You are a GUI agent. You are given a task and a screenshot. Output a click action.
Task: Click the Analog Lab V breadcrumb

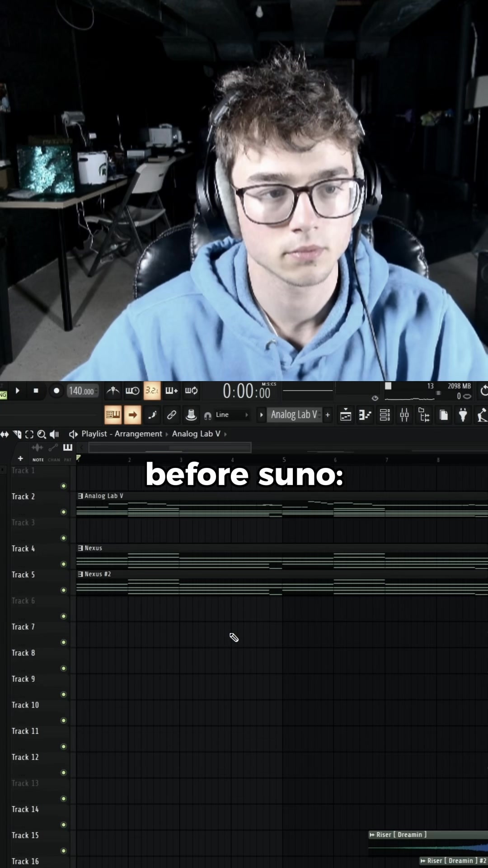[x=196, y=434]
